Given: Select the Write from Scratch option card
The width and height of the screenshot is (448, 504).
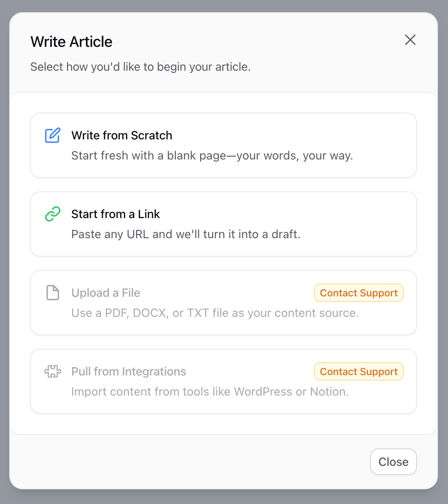Looking at the screenshot, I should 224,145.
